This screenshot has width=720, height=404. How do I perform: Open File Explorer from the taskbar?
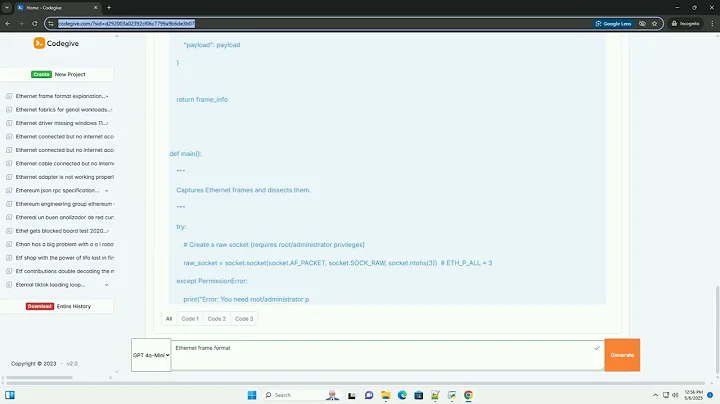[386, 395]
